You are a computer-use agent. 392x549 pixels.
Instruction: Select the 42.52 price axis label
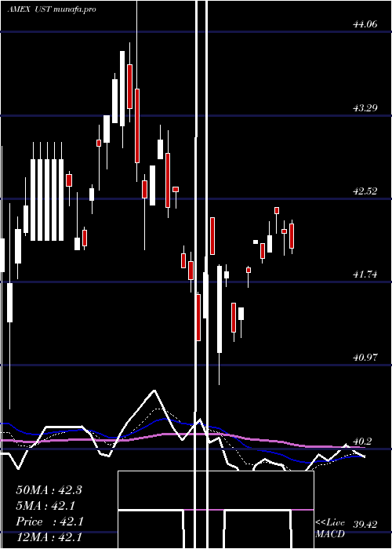tap(365, 191)
